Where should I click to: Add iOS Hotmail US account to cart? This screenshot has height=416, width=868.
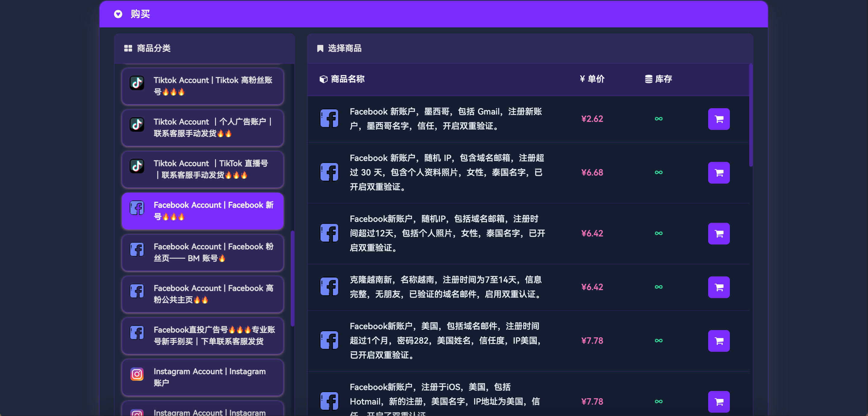point(718,401)
